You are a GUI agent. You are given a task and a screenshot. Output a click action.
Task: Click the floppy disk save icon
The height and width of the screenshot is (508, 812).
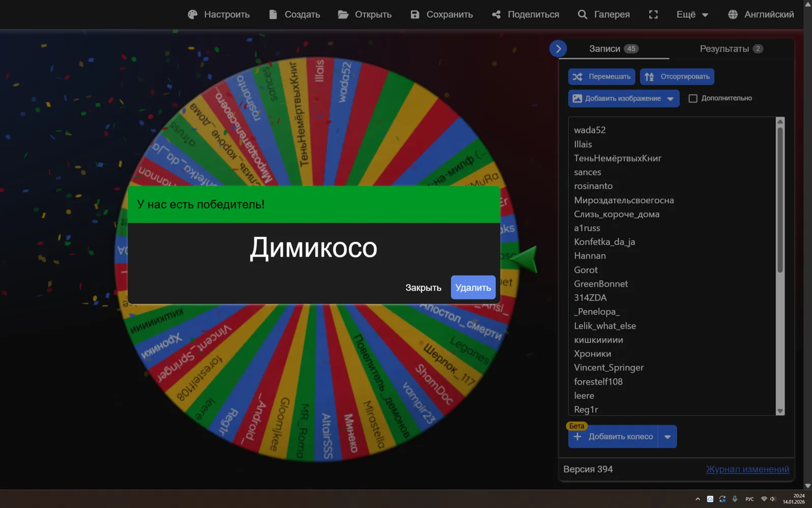coord(415,14)
